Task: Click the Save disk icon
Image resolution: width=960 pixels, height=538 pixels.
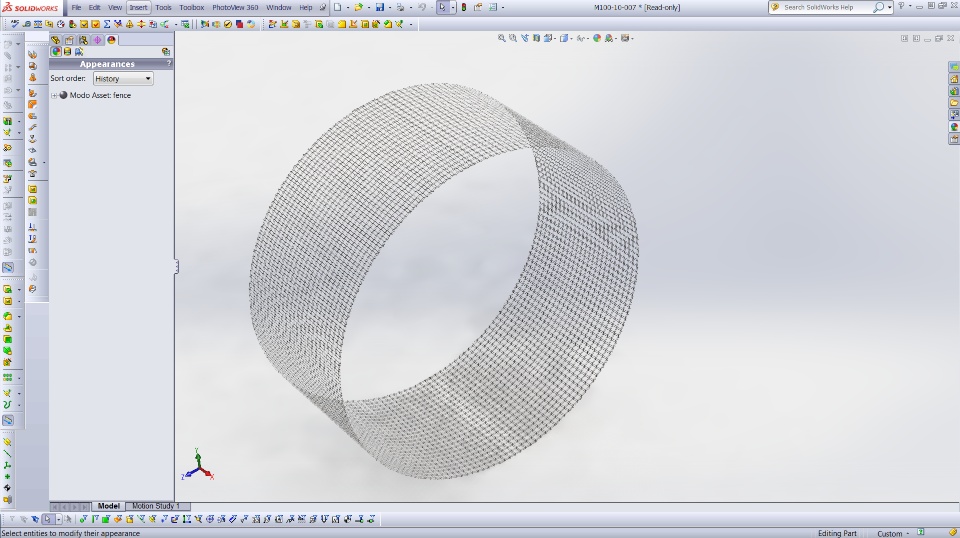Action: coord(380,7)
